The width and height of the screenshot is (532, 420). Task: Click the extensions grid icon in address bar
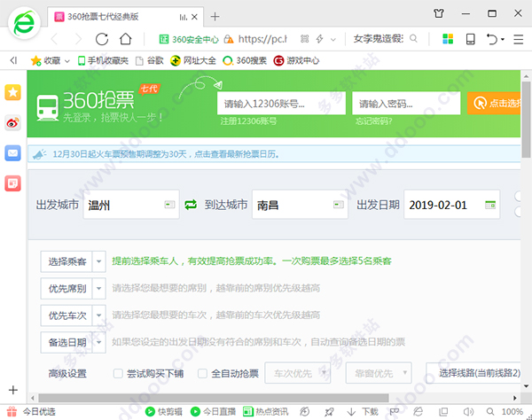click(305, 39)
